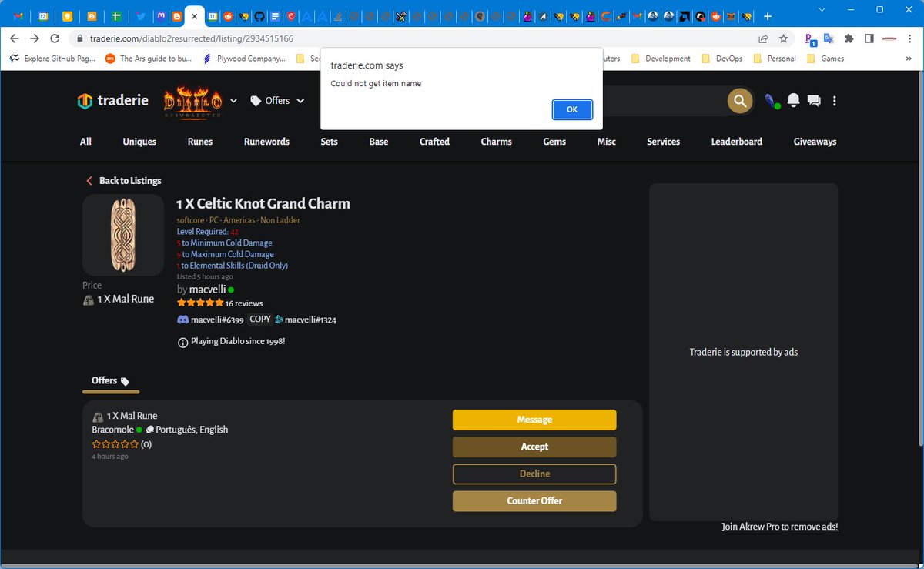
Task: Open the DevOps bookmarks folder
Action: tap(721, 59)
